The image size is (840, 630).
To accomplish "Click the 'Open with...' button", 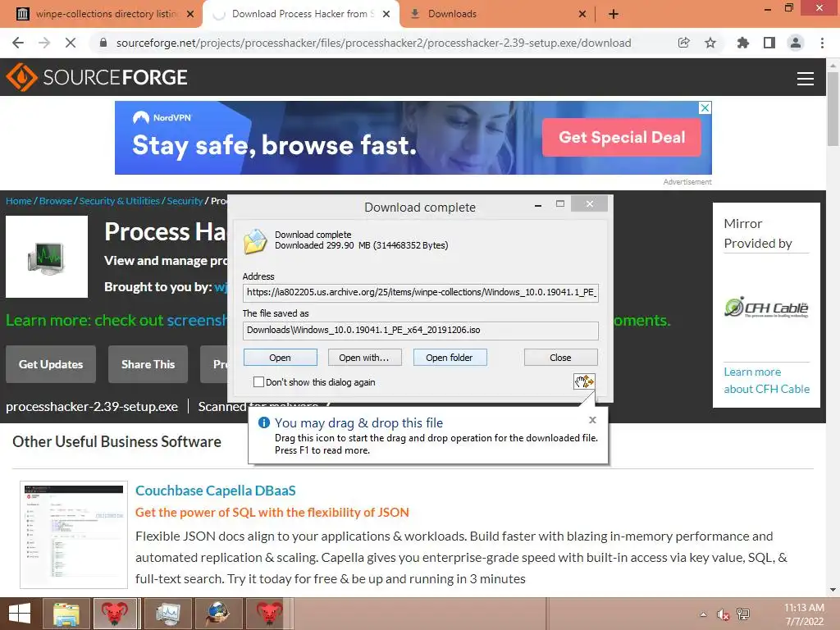I will pos(364,358).
